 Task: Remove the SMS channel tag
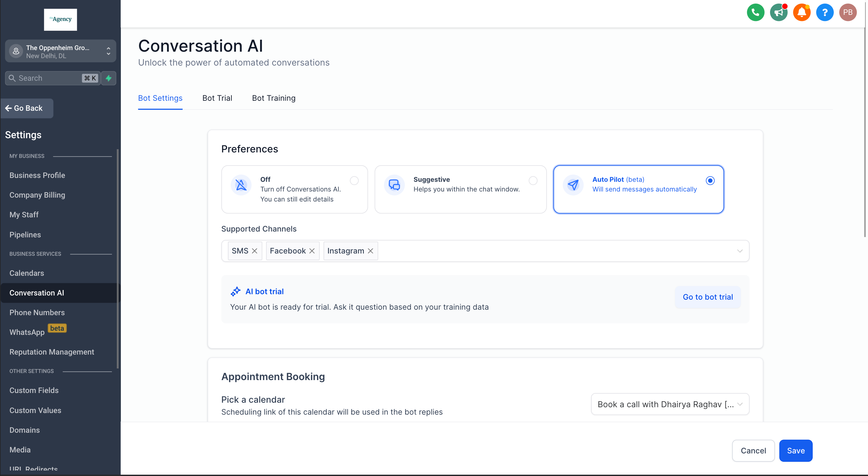pos(254,251)
